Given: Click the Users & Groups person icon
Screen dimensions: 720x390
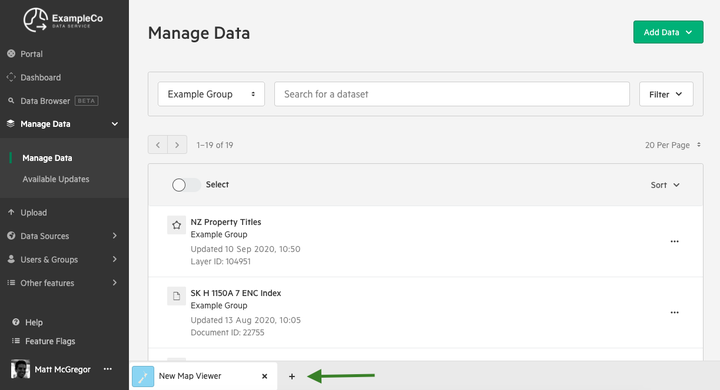Looking at the screenshot, I should pyautogui.click(x=11, y=259).
